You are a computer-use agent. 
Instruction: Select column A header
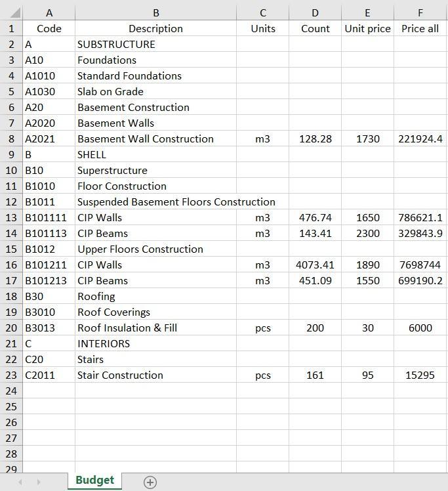click(x=49, y=13)
